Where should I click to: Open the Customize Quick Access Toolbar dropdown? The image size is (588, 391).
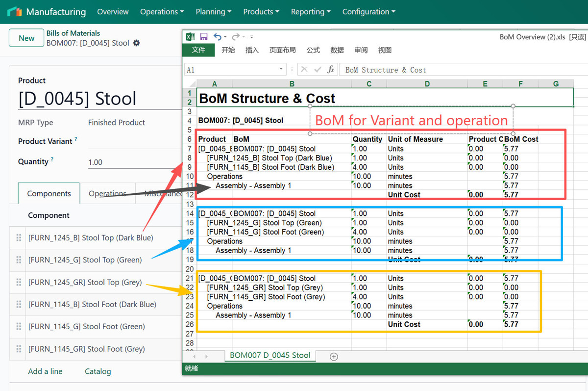coord(252,37)
